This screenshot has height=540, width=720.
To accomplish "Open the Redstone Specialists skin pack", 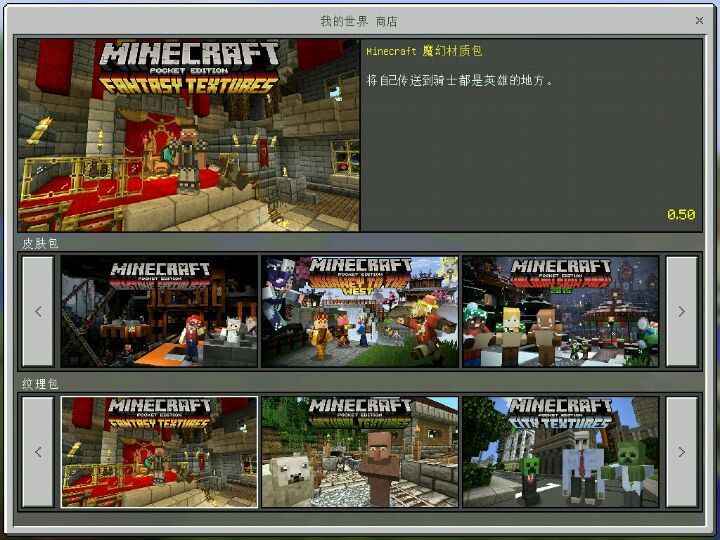I will (x=160, y=311).
